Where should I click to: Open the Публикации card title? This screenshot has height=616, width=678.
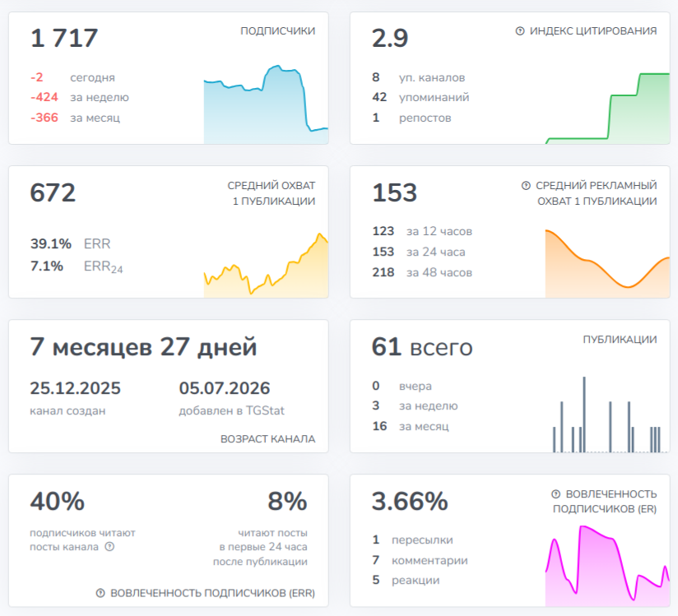620,340
